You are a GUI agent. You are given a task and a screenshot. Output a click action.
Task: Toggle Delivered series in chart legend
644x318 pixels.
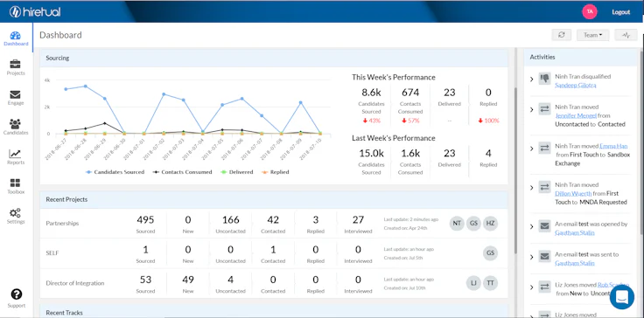pyautogui.click(x=236, y=172)
